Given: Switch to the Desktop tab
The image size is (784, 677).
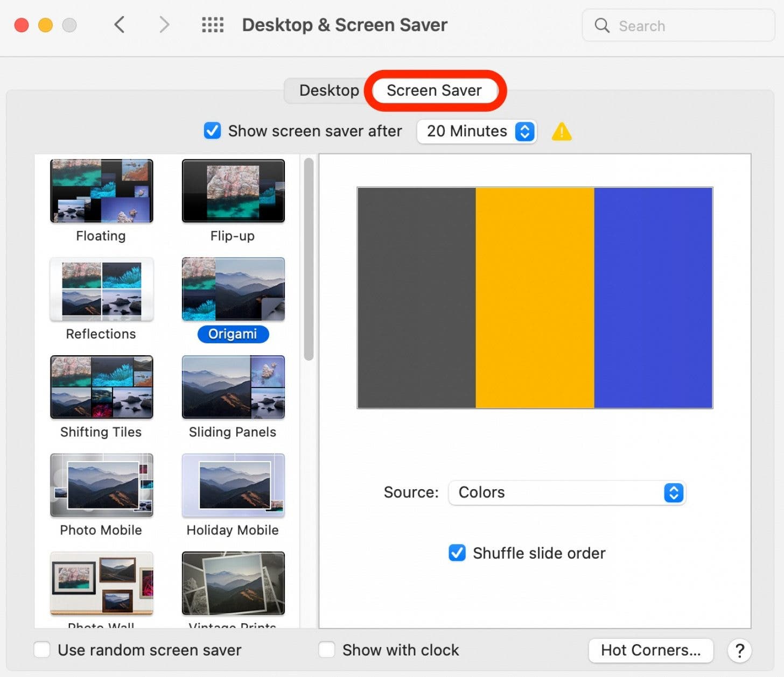Looking at the screenshot, I should pos(329,90).
